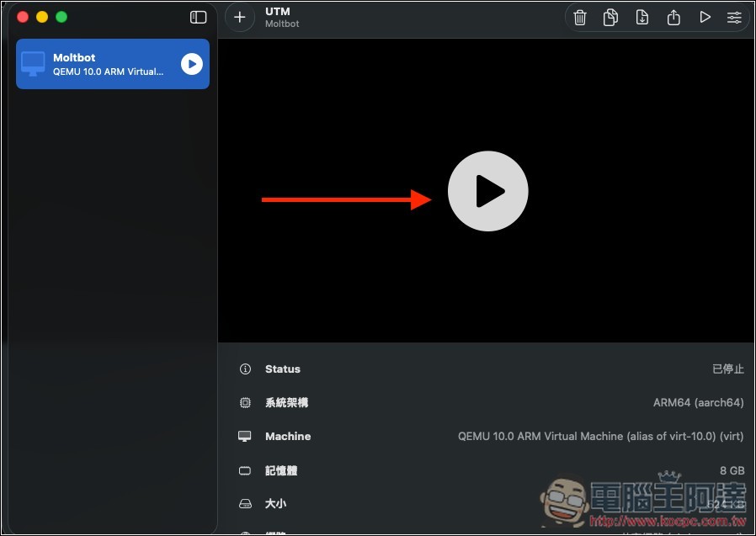Create a new virtual machine with the plus button
Image resolution: width=756 pixels, height=536 pixels.
240,17
